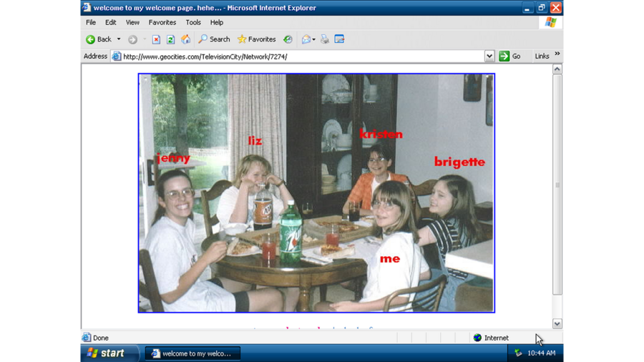
Task: Click the History toolbar icon
Action: [288, 39]
